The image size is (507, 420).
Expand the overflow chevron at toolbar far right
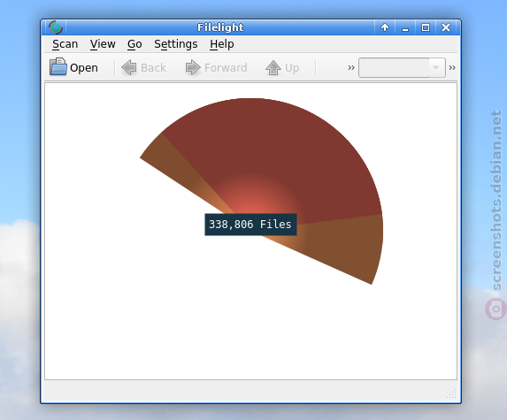(452, 67)
